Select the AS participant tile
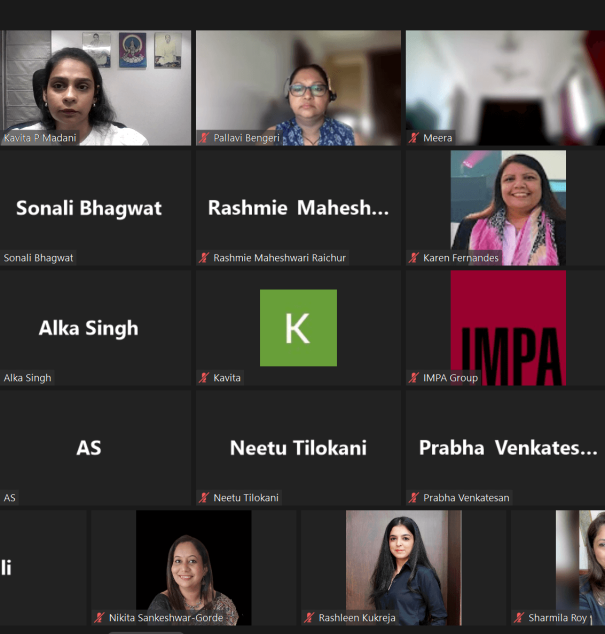605x634 pixels. click(x=95, y=448)
